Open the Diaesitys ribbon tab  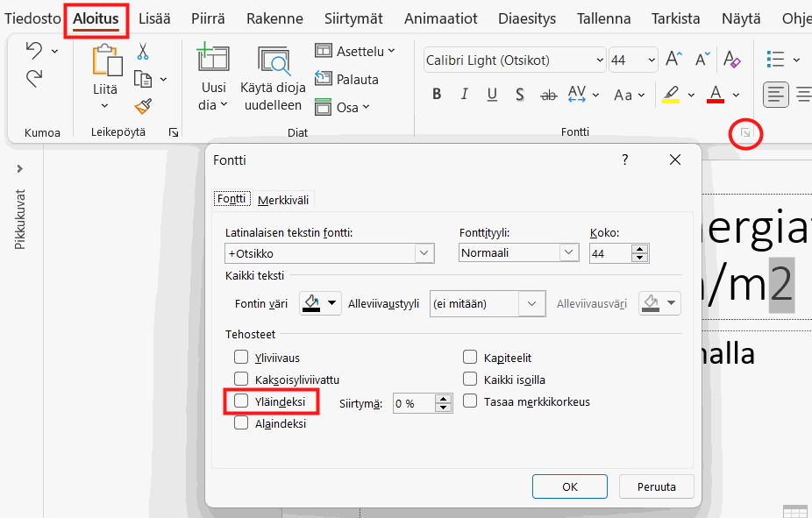527,18
